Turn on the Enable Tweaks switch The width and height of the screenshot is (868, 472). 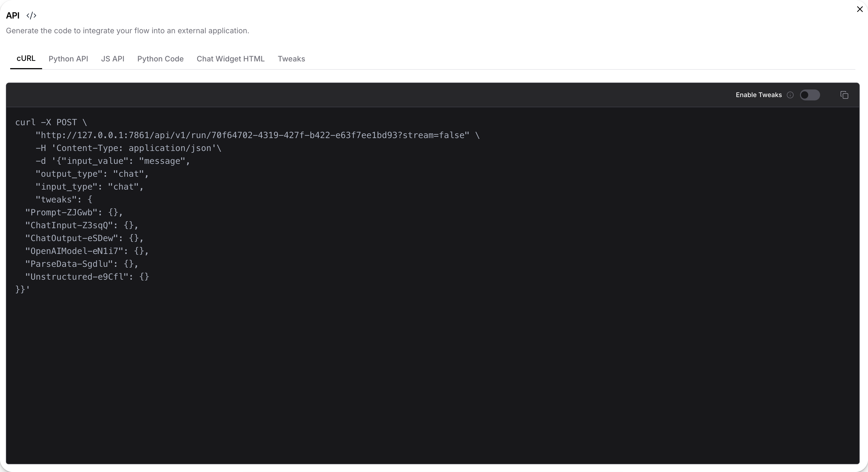[x=810, y=95]
